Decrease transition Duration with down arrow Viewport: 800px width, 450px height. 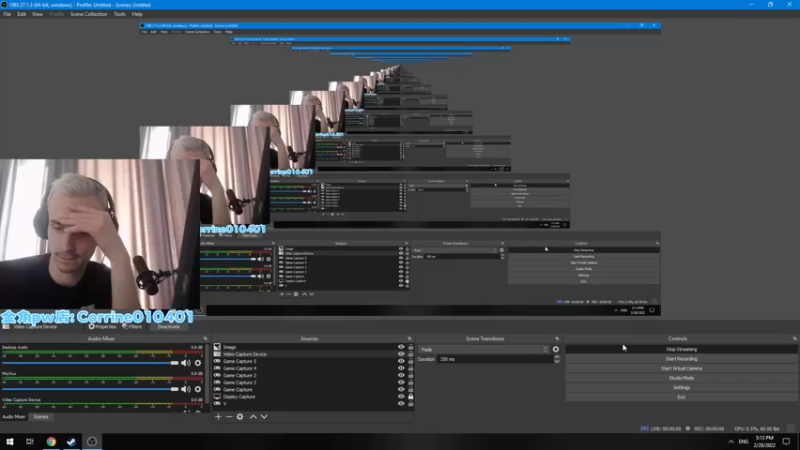click(557, 361)
